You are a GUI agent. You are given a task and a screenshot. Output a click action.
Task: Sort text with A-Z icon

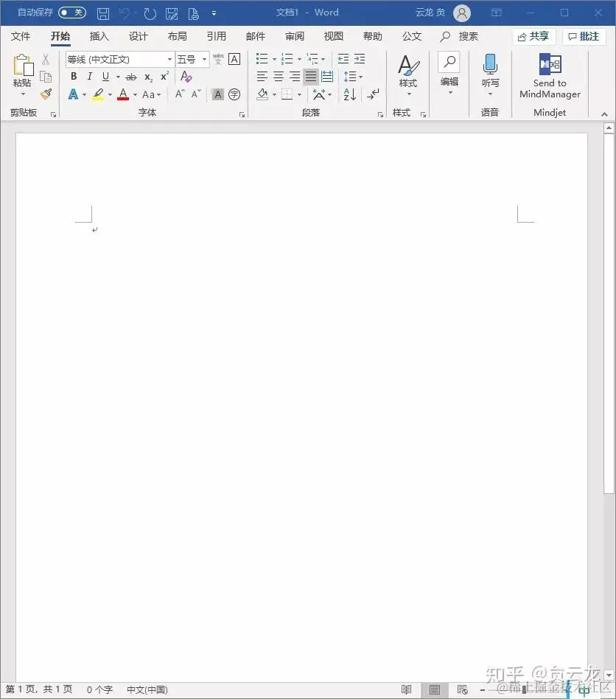pyautogui.click(x=350, y=94)
